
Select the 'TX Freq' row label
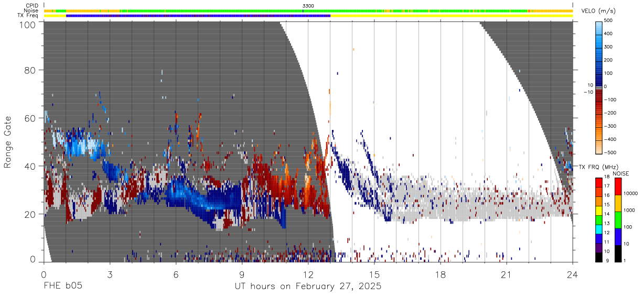28,16
